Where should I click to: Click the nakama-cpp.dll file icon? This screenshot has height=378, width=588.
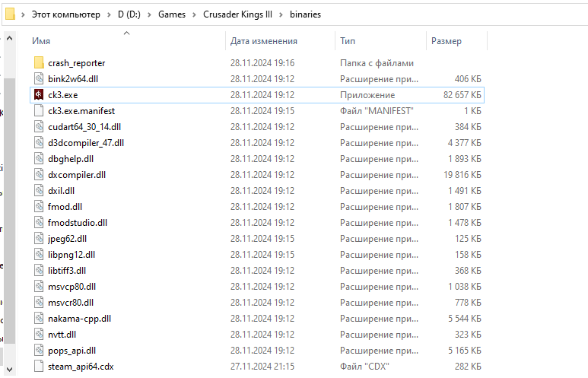pyautogui.click(x=39, y=318)
